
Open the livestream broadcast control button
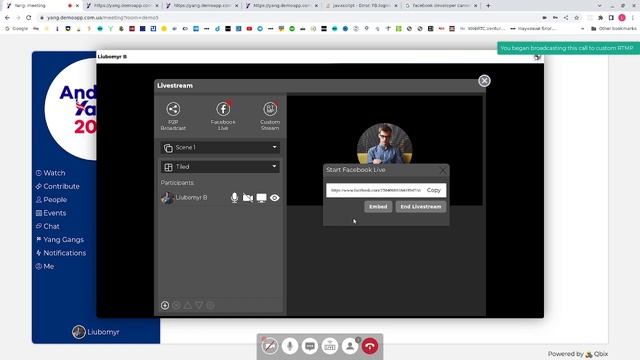click(x=330, y=346)
